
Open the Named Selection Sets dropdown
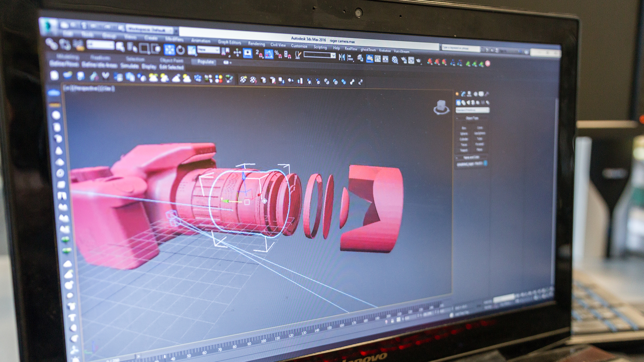319,55
